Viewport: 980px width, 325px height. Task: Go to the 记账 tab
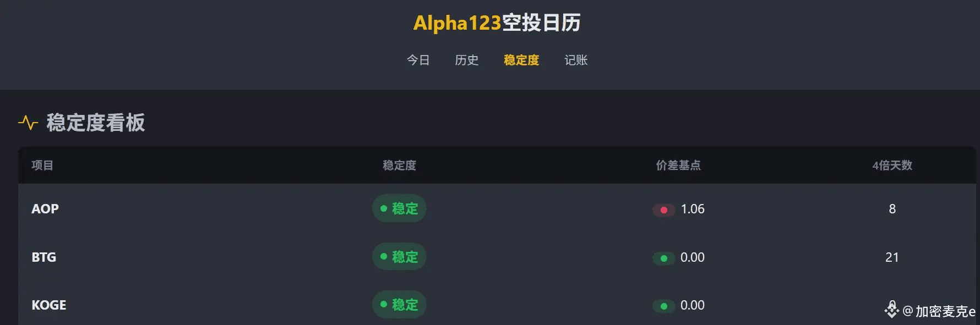pos(576,60)
